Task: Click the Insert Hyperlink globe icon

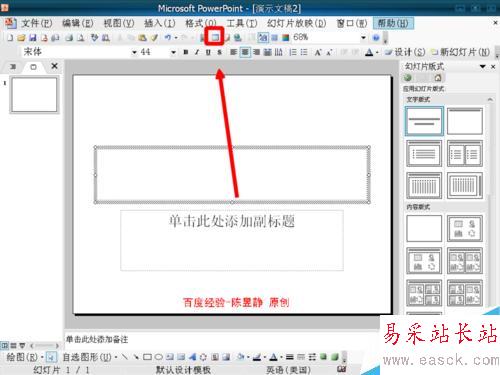Action: [x=237, y=38]
